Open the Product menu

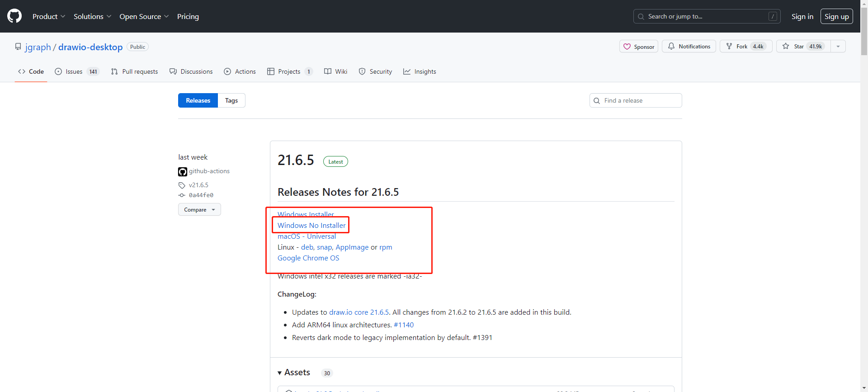pyautogui.click(x=49, y=16)
